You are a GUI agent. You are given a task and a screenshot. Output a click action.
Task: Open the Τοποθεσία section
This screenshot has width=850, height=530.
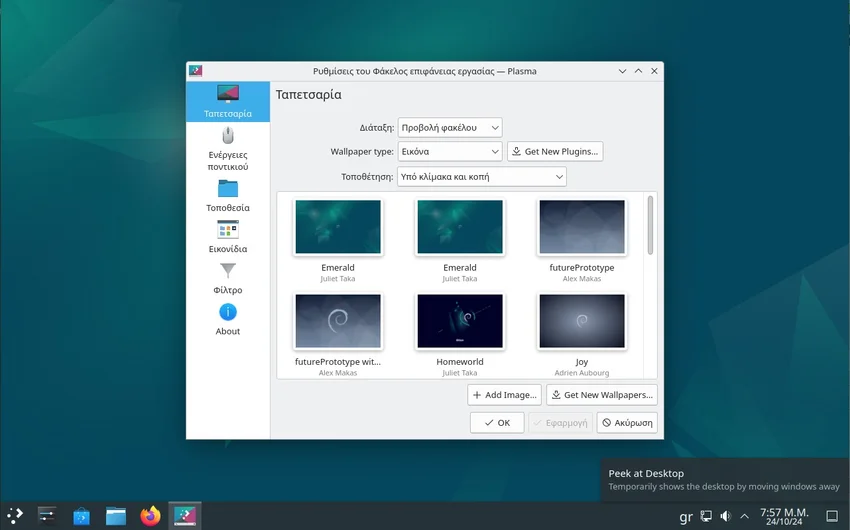pos(228,196)
